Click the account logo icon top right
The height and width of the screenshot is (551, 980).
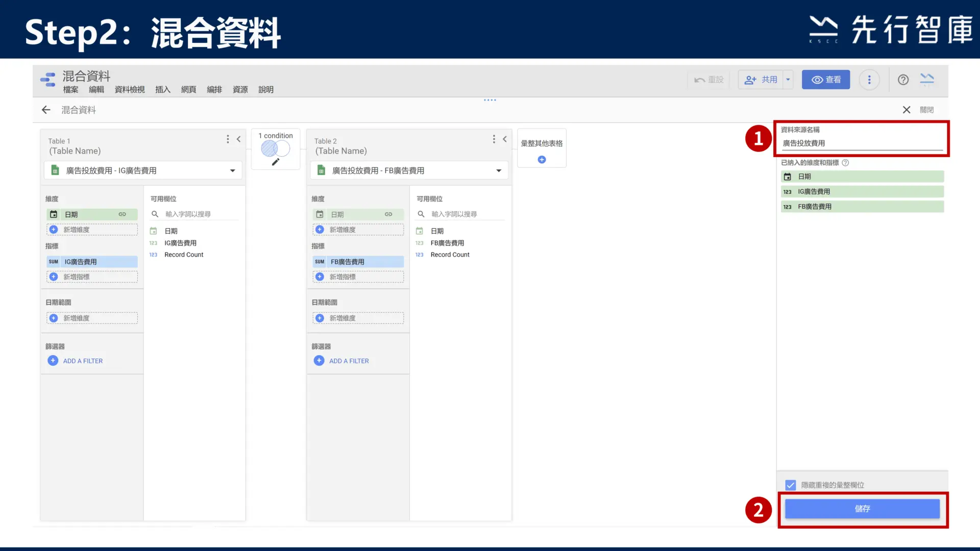pos(927,79)
